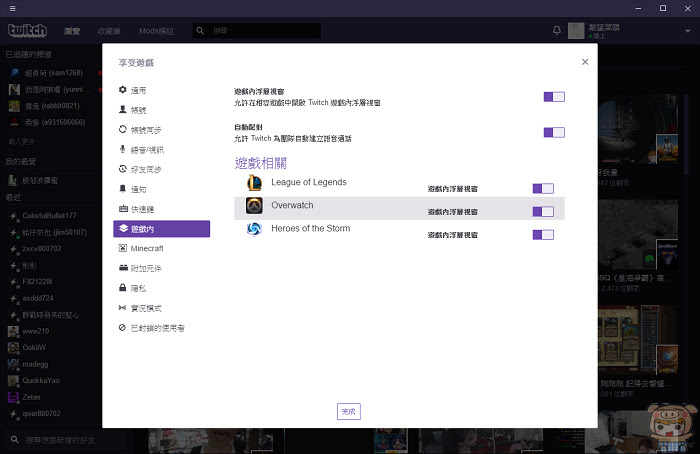
Task: Select the friend sync clock icon item
Action: coord(162,169)
